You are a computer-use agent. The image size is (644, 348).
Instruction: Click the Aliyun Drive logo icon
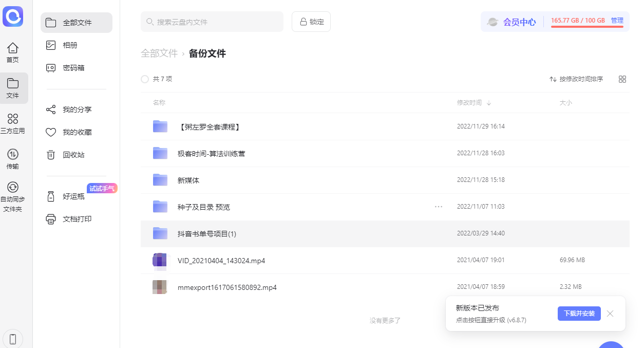pyautogui.click(x=13, y=16)
